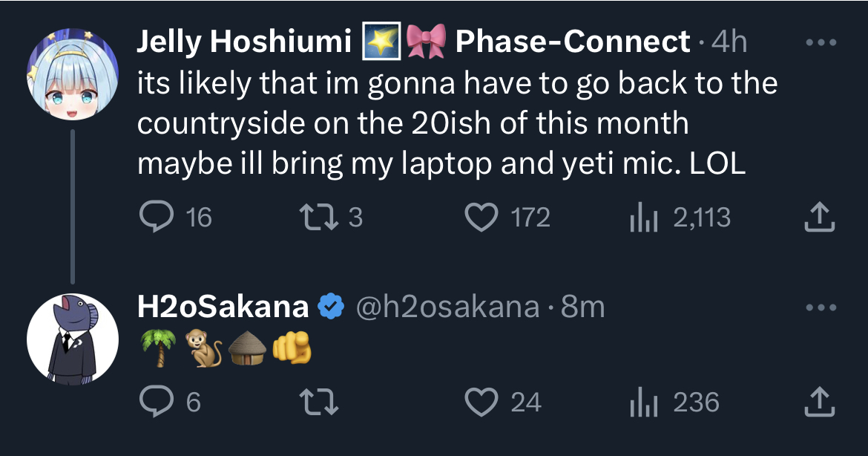Open more options on Jelly Hoshiumi's tweet
Viewport: 868px width, 456px height.
click(x=821, y=42)
